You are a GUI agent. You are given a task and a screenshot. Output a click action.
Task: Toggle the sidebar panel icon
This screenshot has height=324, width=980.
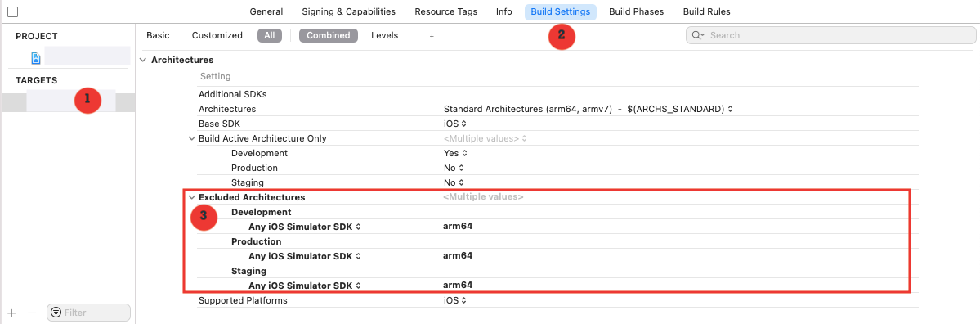12,12
